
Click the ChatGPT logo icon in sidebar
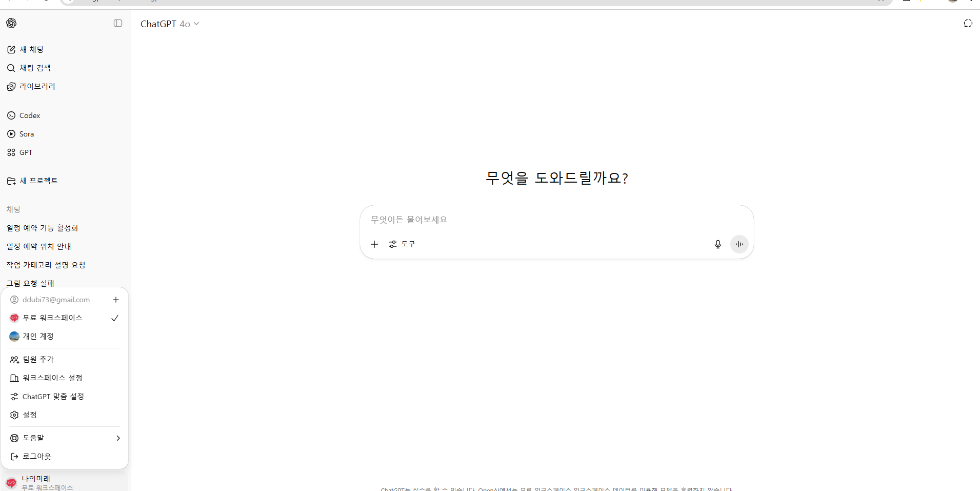click(x=11, y=23)
